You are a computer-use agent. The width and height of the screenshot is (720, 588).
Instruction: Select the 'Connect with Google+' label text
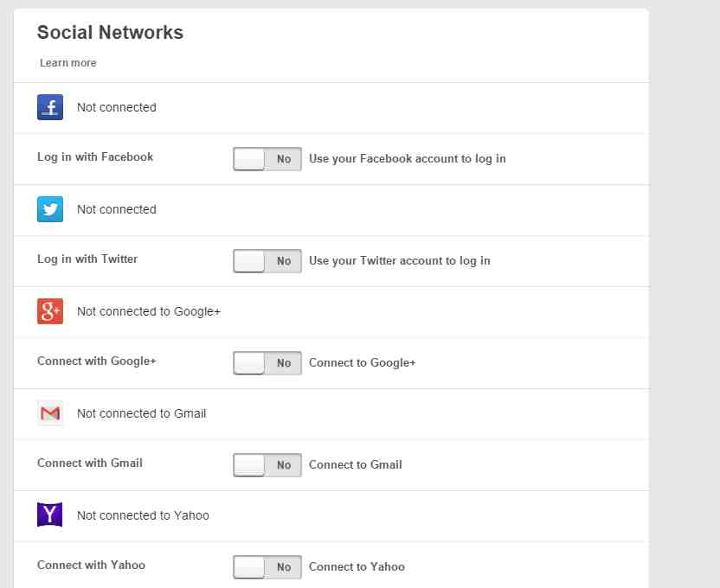coord(97,361)
